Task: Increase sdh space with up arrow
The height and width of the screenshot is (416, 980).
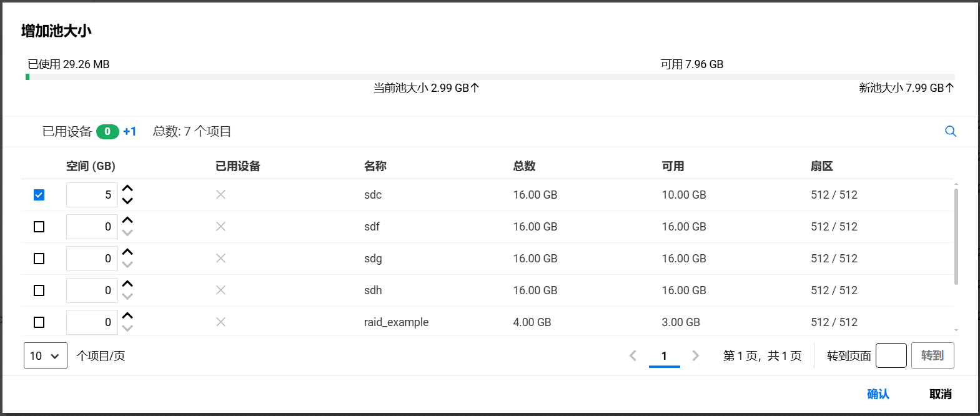Action: (127, 284)
